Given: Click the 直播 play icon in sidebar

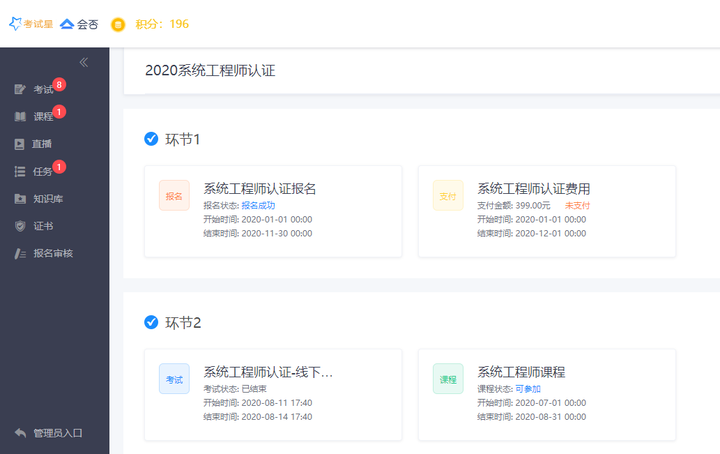Looking at the screenshot, I should pyautogui.click(x=19, y=144).
